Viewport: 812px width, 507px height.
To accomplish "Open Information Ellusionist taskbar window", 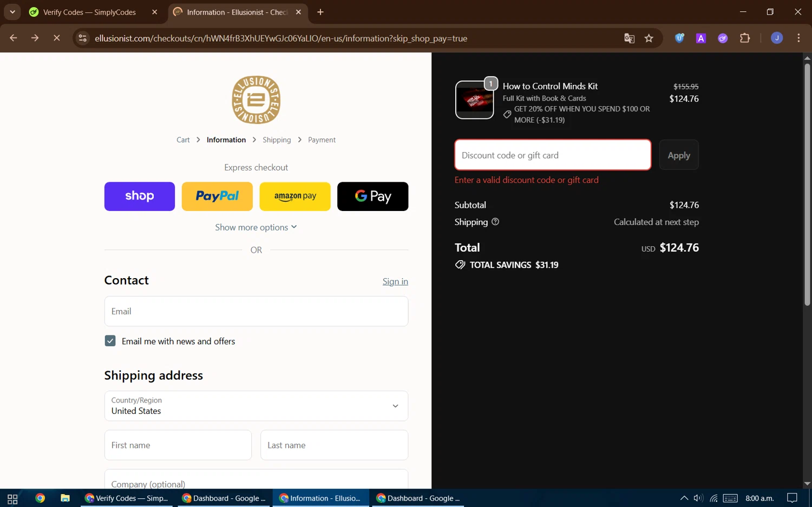I will [x=320, y=498].
